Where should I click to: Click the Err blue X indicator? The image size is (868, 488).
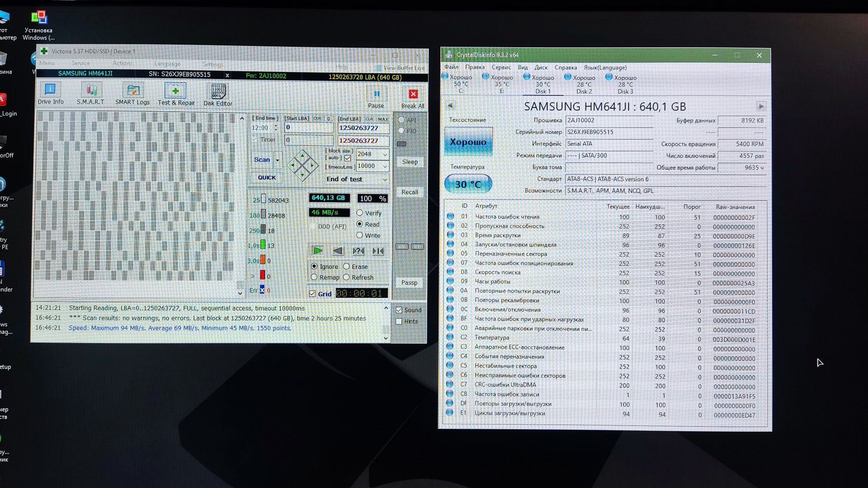[262, 290]
